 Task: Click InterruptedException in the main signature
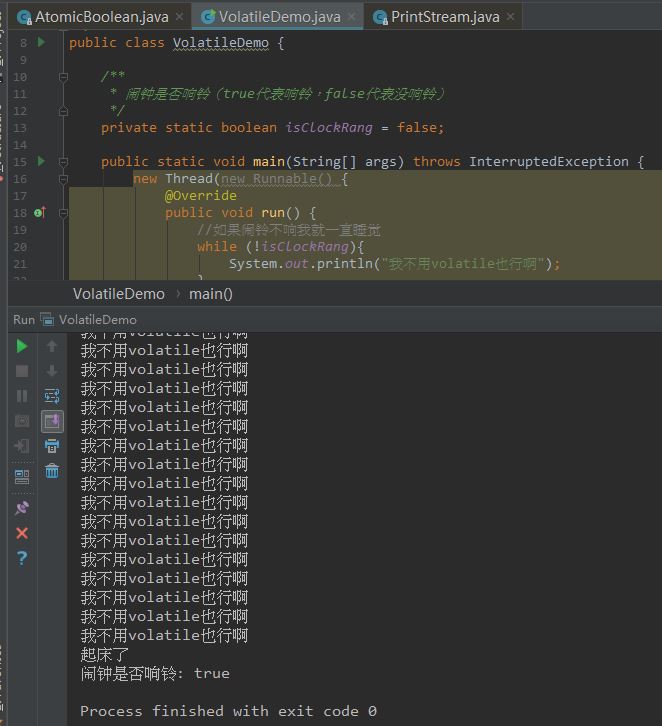(549, 161)
